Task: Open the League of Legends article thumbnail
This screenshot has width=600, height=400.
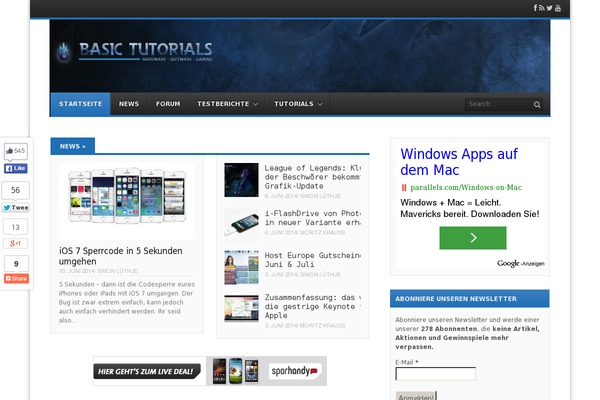Action: click(241, 180)
